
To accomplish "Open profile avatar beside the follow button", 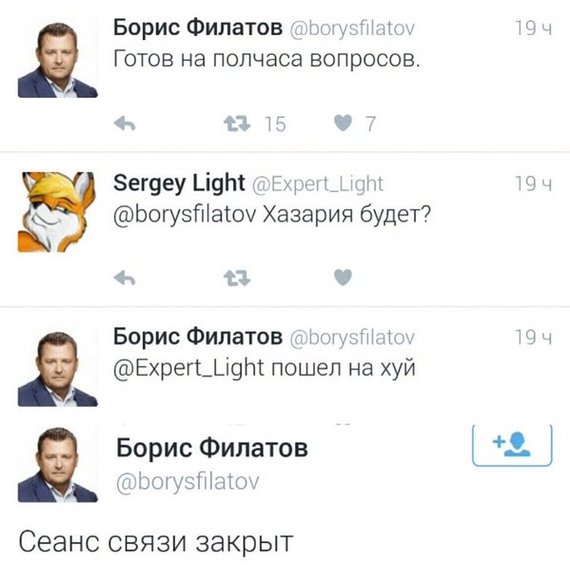I will (x=57, y=463).
